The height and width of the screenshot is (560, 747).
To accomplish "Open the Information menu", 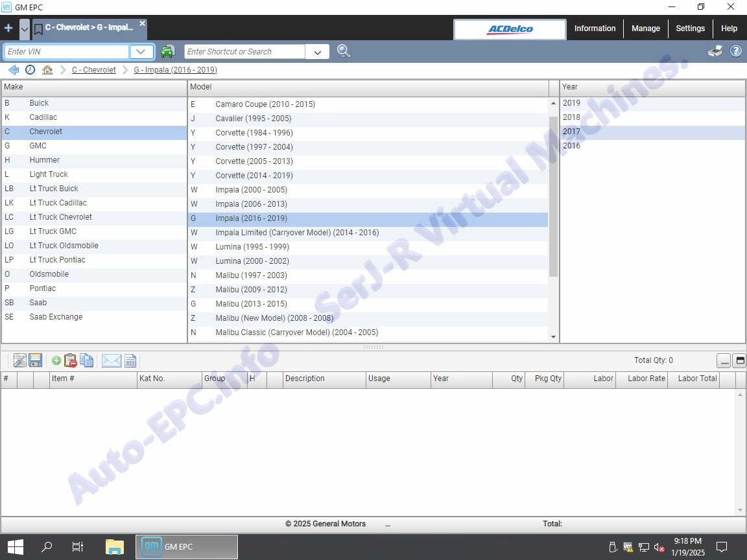I will (595, 29).
